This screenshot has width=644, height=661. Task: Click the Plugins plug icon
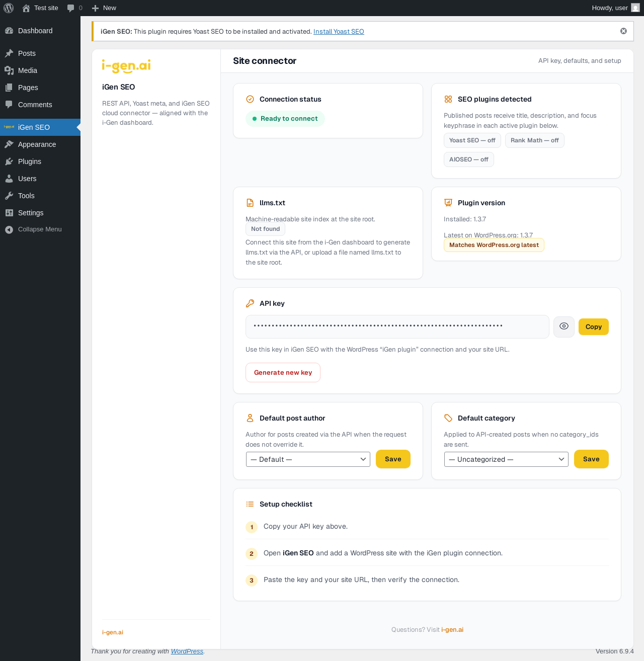pos(9,161)
